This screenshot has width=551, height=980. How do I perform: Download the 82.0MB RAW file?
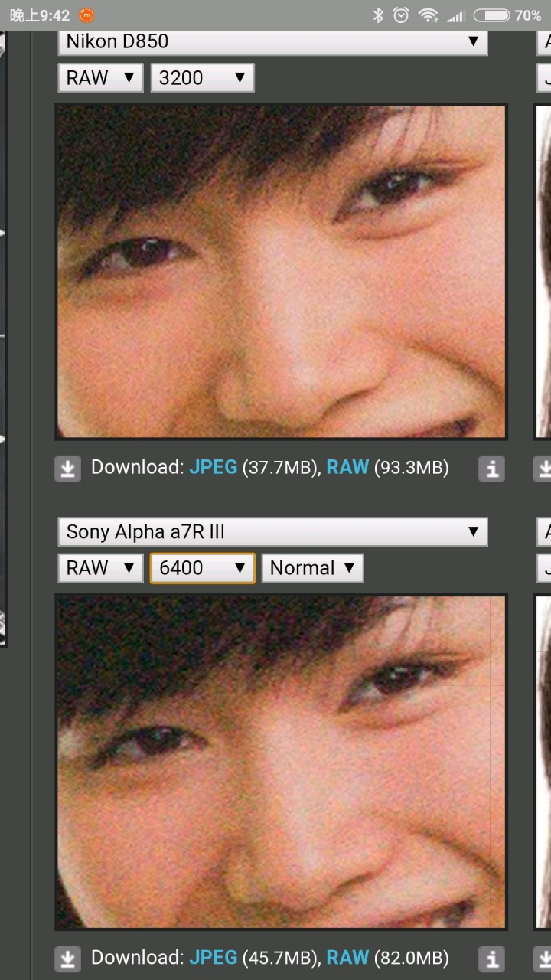point(347,957)
